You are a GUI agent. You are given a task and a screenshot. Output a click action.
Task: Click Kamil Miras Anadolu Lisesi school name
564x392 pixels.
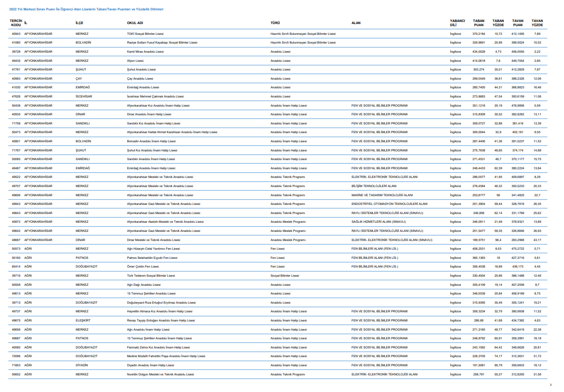pos(145,52)
